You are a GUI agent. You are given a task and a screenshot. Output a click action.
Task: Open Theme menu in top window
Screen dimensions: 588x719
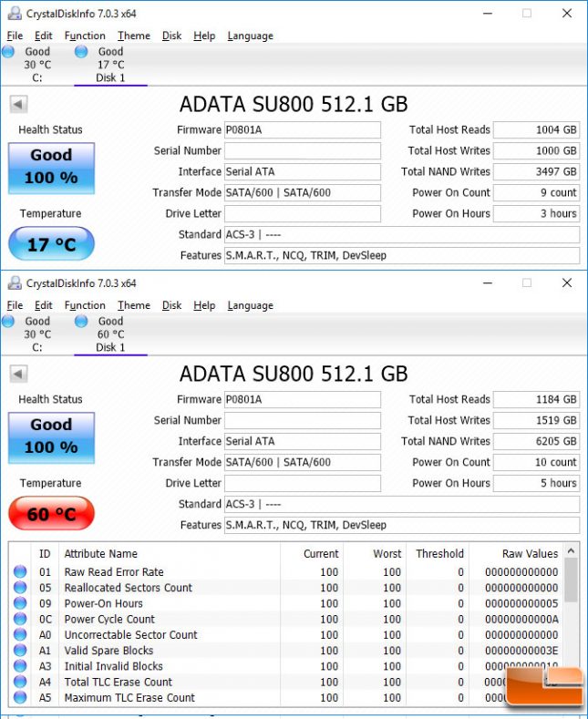(x=133, y=36)
